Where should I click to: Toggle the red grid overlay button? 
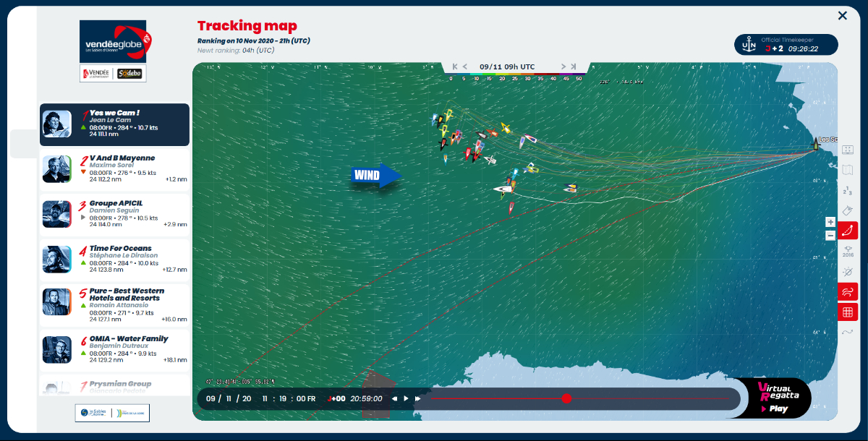click(x=848, y=312)
